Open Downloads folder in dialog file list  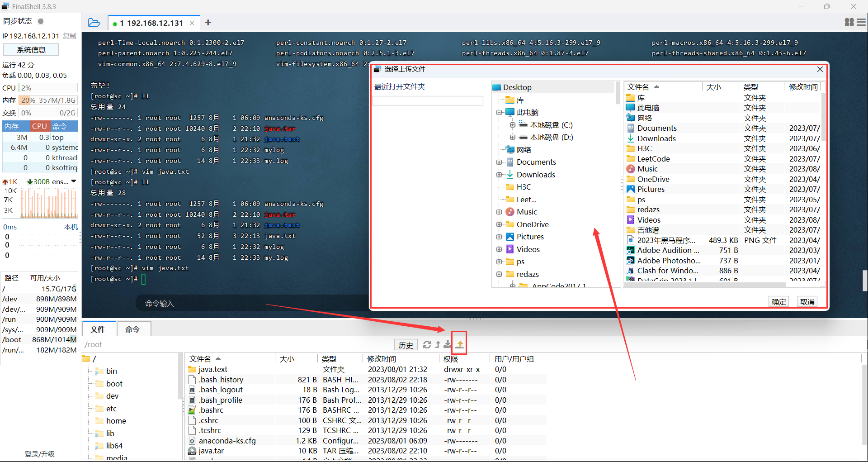[x=656, y=138]
